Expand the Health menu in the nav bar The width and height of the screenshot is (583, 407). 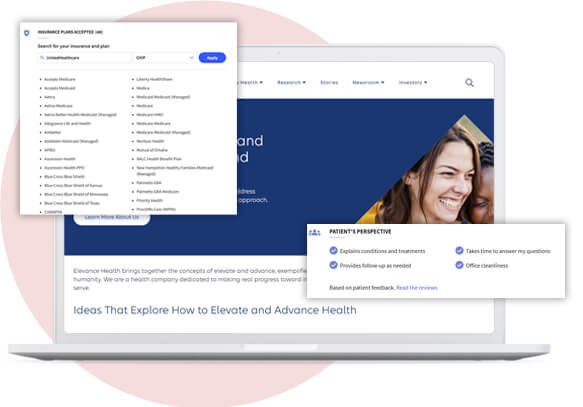click(251, 82)
